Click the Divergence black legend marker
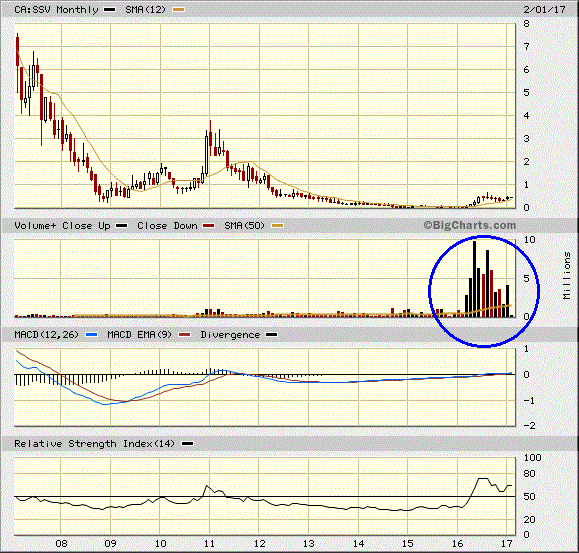 coord(271,334)
